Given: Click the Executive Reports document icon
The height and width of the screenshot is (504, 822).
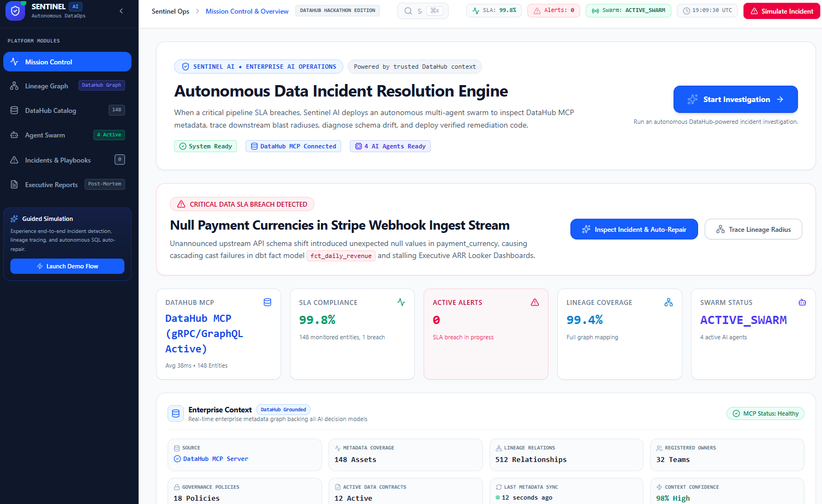Looking at the screenshot, I should tap(14, 184).
